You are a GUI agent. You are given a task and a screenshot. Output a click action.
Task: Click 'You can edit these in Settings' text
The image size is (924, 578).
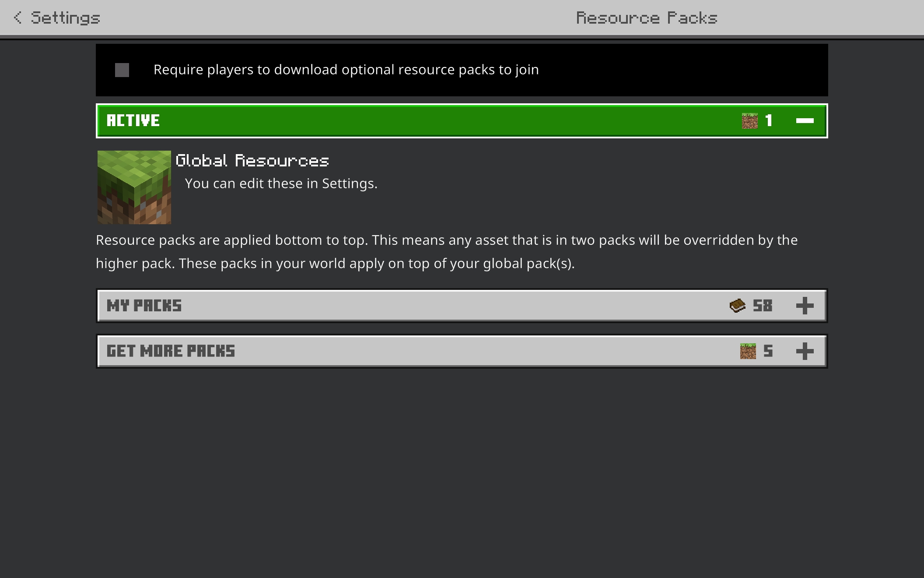(x=281, y=183)
